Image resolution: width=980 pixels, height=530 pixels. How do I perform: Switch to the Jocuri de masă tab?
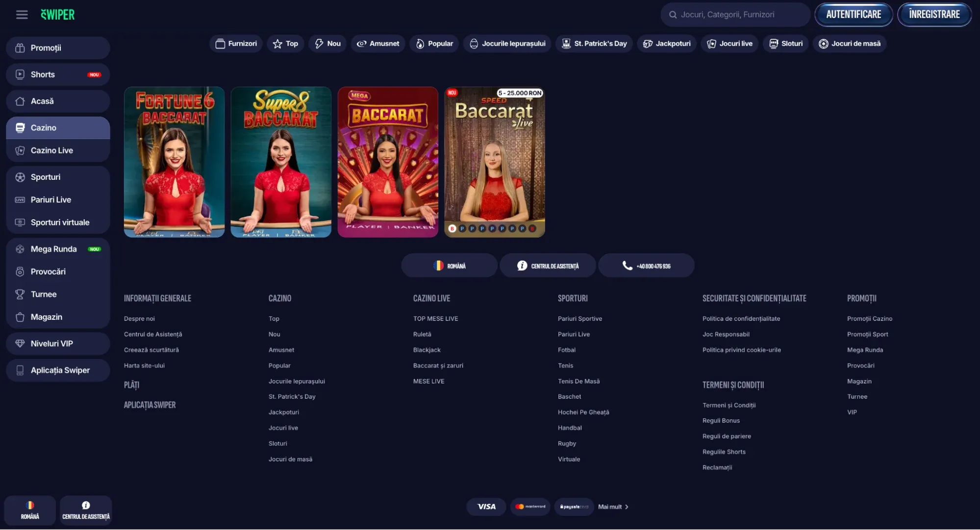point(849,44)
